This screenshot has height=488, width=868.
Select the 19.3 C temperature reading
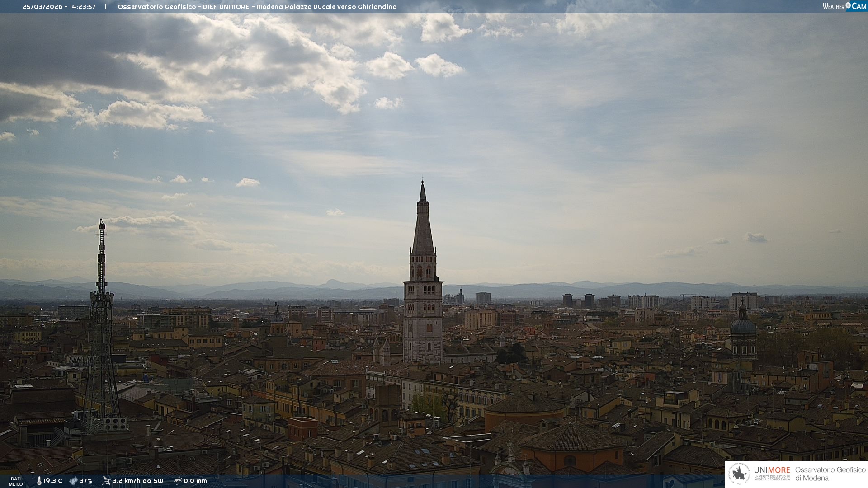pos(53,481)
